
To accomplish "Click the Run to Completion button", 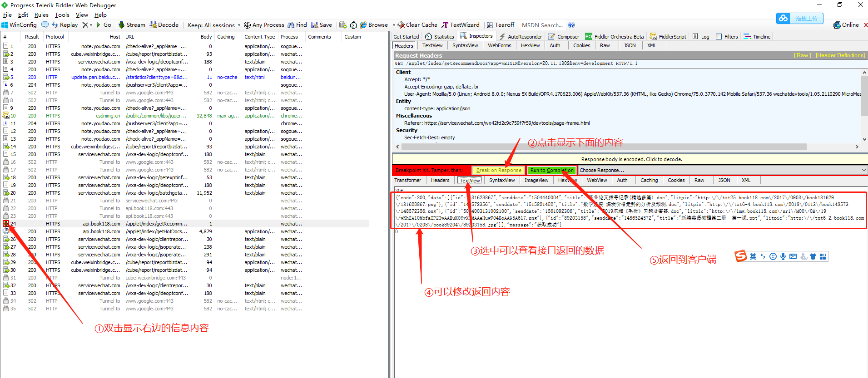I will 552,170.
